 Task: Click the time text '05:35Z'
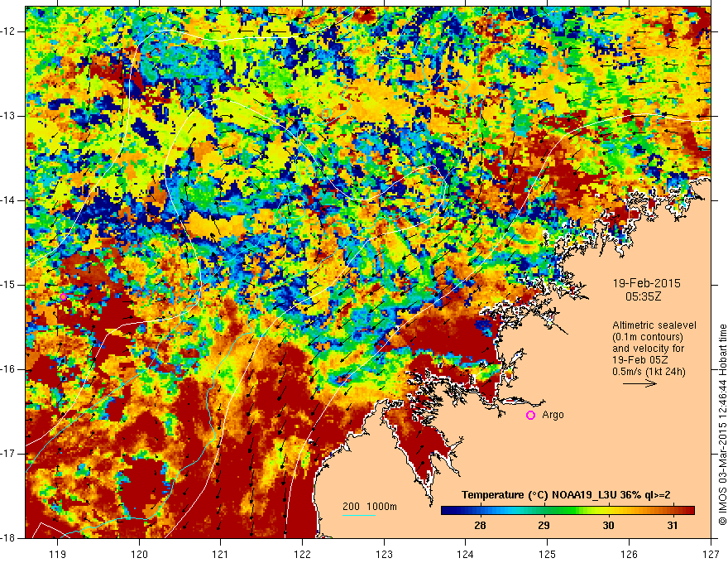(644, 296)
